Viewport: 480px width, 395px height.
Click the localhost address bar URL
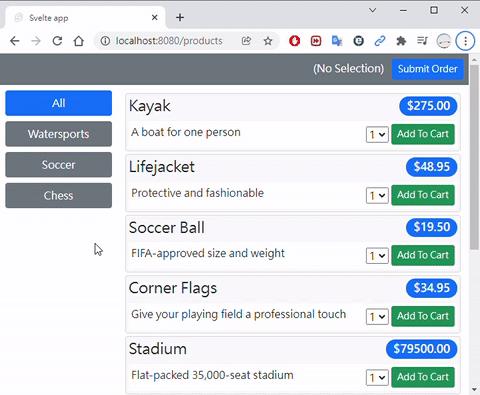point(169,41)
